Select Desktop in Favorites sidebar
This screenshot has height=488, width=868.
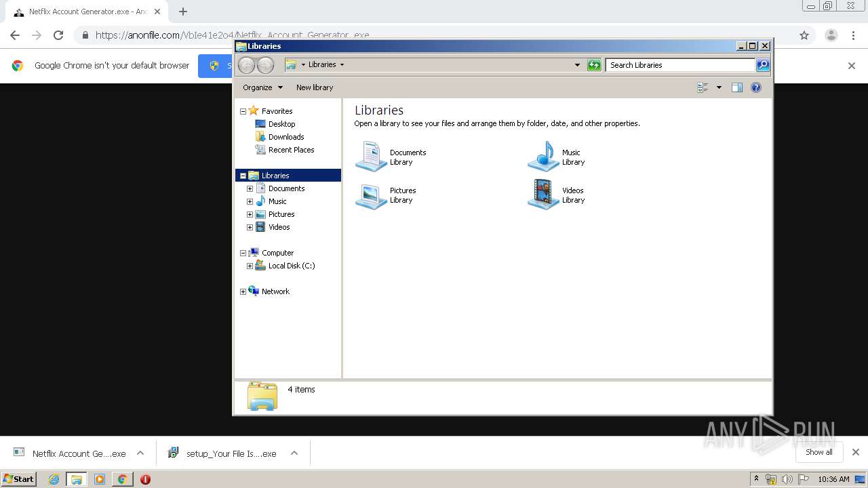281,124
